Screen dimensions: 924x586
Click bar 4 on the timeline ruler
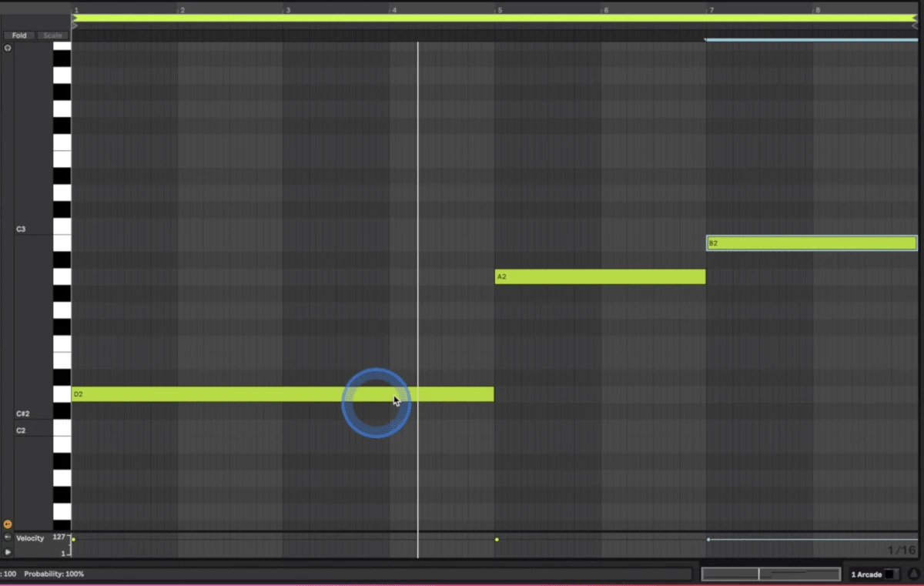393,10
